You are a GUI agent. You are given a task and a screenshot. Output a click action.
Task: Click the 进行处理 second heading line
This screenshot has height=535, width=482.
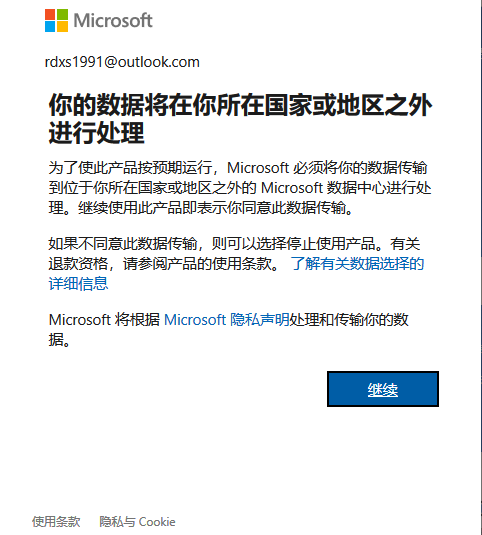pos(97,133)
